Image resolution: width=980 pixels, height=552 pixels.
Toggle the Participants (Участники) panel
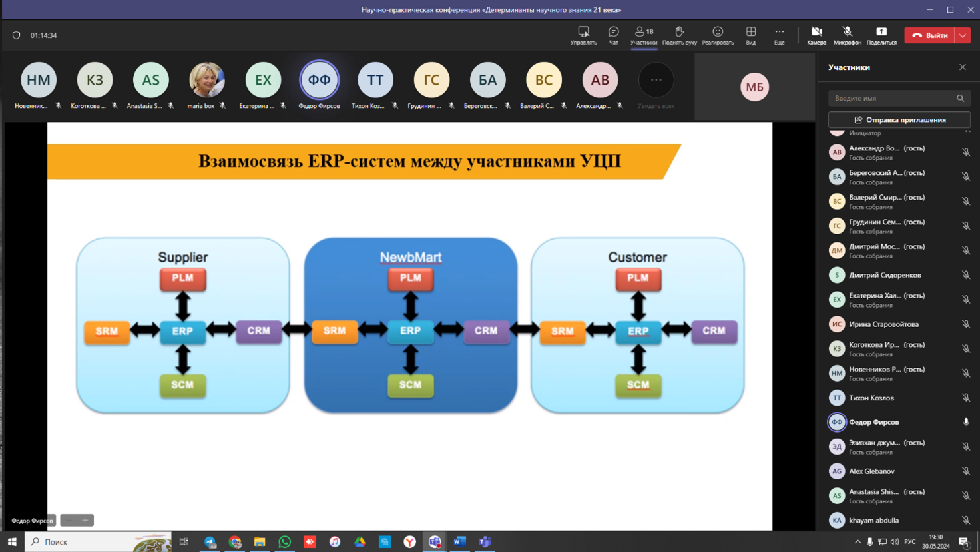click(x=644, y=35)
